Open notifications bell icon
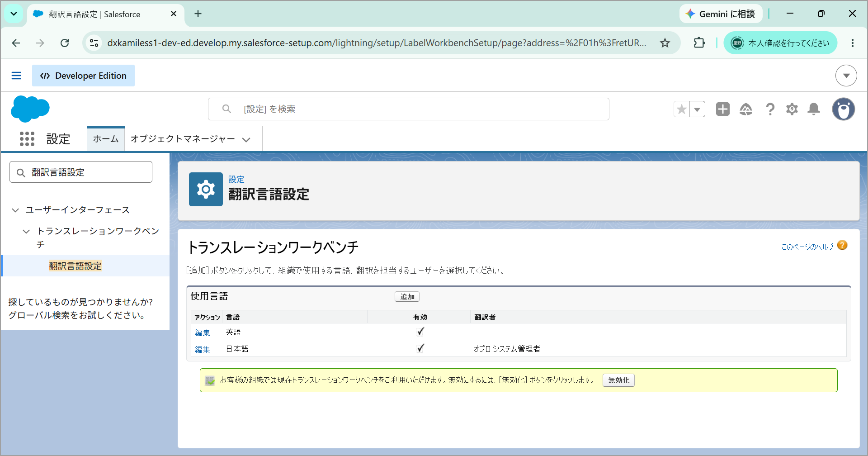This screenshot has width=868, height=456. pos(814,109)
